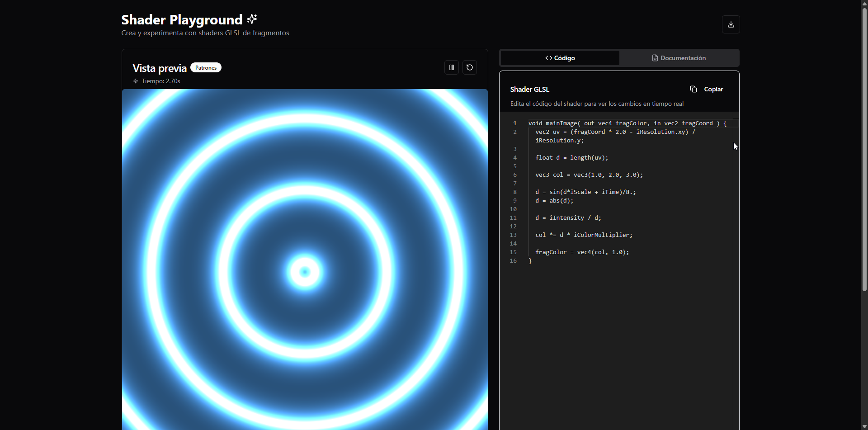Restart the shader with the reset icon
This screenshot has width=868, height=430.
[x=469, y=67]
